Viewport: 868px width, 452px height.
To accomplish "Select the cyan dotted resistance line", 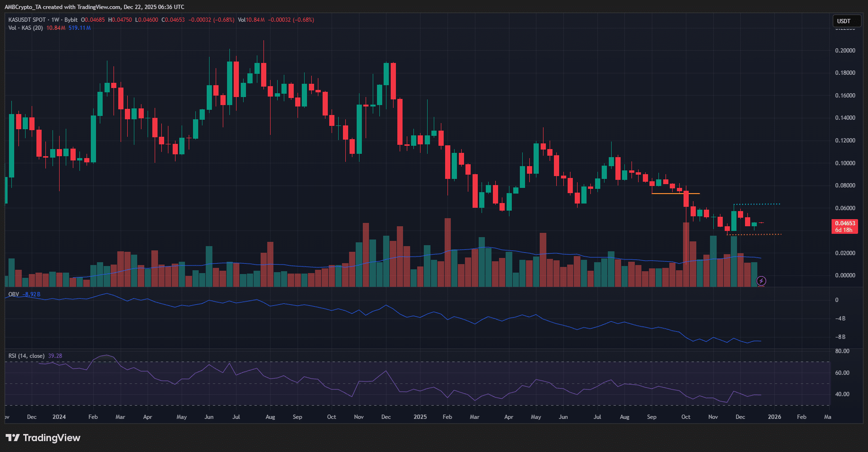I will click(757, 204).
